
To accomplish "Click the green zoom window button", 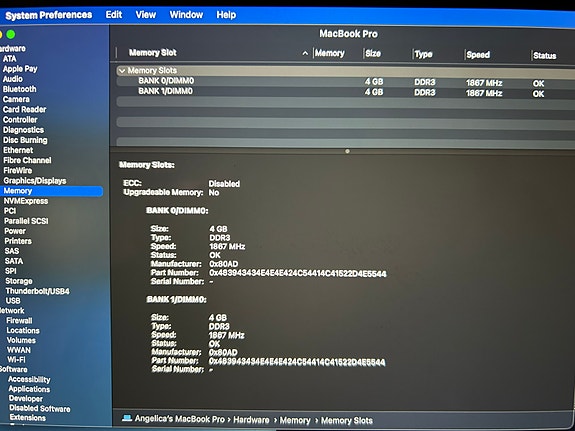I will pyautogui.click(x=11, y=34).
